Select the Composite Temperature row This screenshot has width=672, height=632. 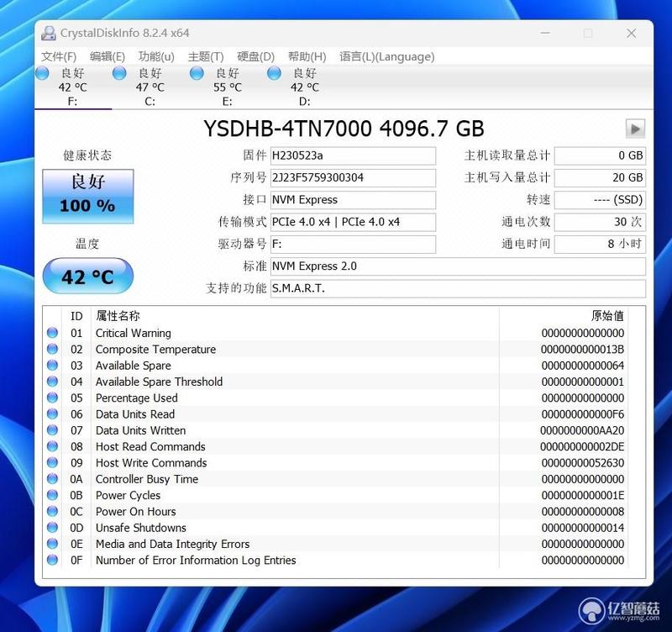pos(335,350)
